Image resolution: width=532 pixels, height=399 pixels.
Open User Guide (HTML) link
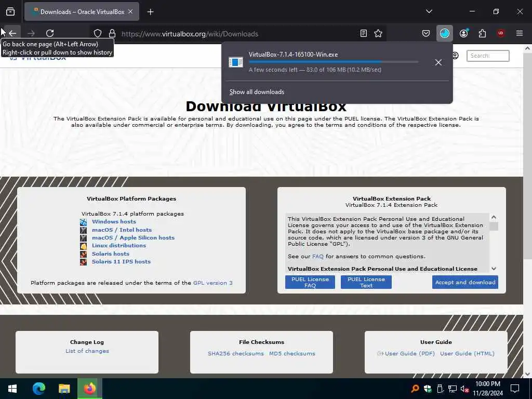click(x=467, y=353)
